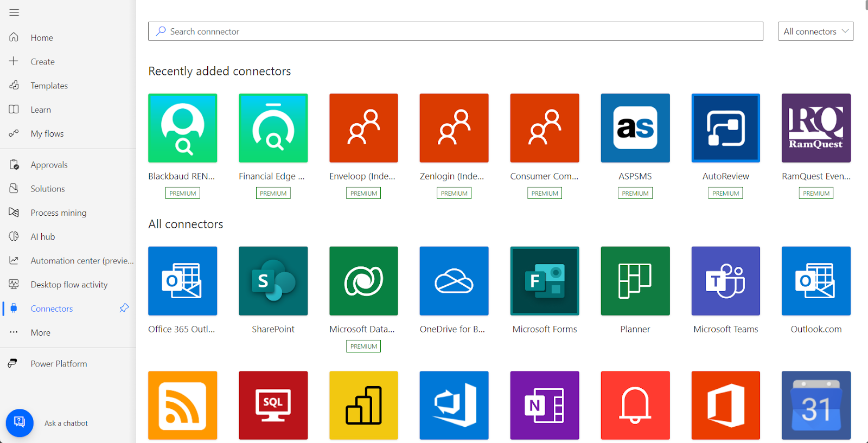The height and width of the screenshot is (443, 868).
Task: Navigate to Desktop flow activity
Action: (x=68, y=285)
